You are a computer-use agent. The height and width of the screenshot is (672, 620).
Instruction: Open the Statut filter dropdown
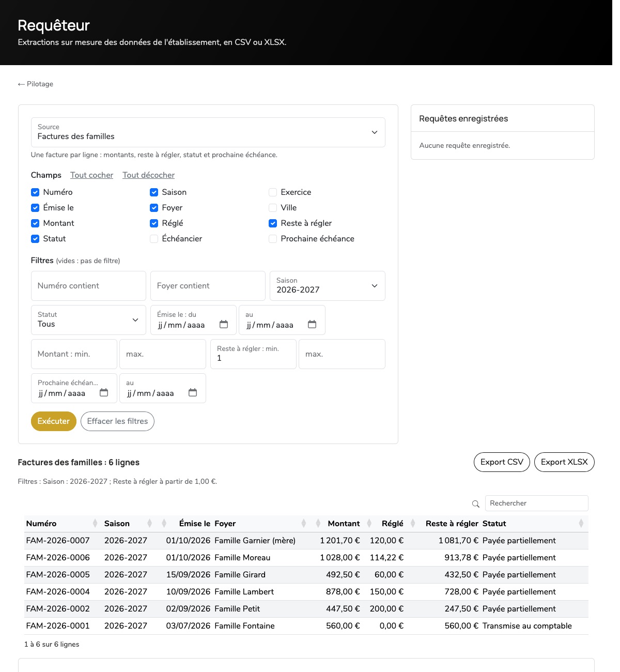(88, 320)
